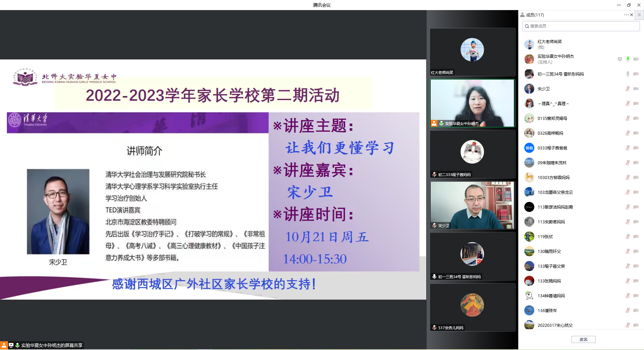The width and height of the screenshot is (644, 350).
Task: Click the orange host icon in bottom-left bar
Action: click(4, 345)
